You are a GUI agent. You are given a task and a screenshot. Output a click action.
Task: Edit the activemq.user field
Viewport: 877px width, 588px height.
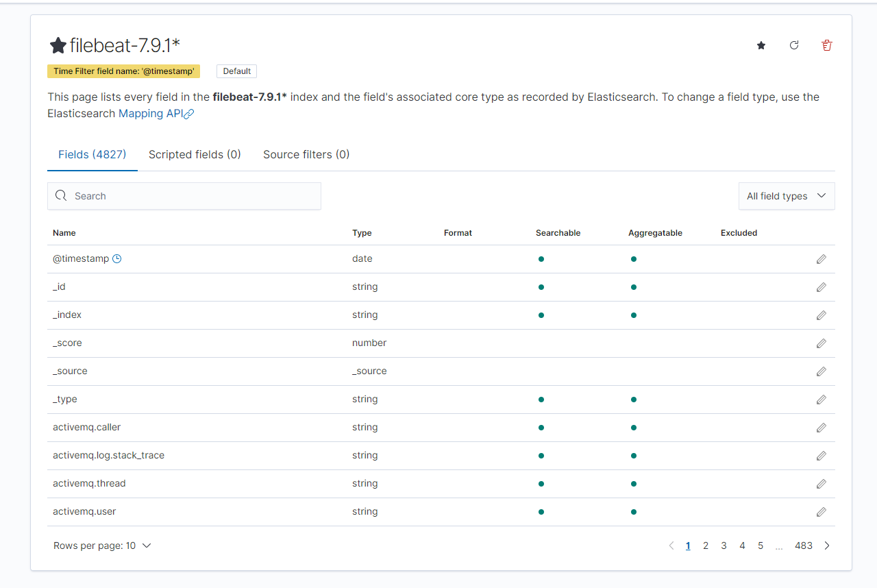(821, 512)
